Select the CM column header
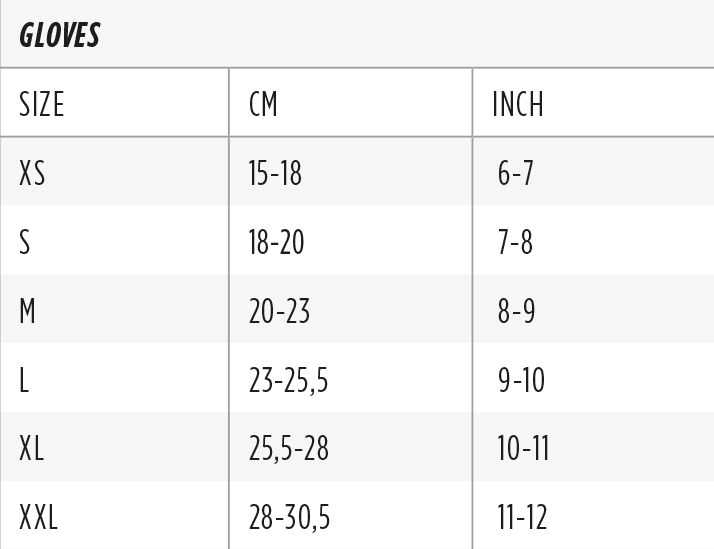714x549 pixels. pos(263,104)
